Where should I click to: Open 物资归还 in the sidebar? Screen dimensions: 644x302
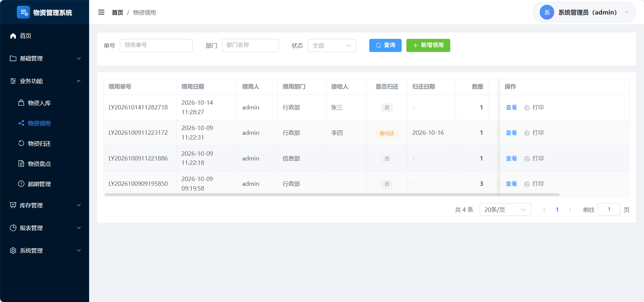pos(45,144)
